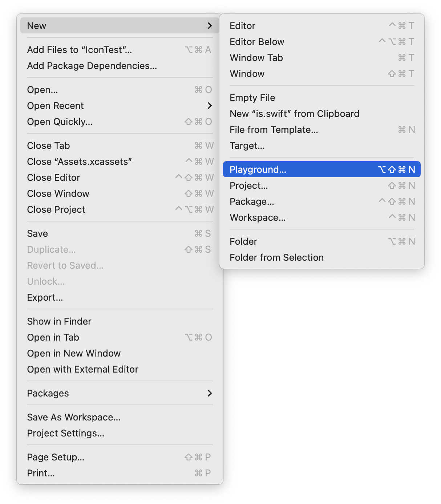Click File from Template… option
Screen dimensions: 441x504
pos(274,130)
